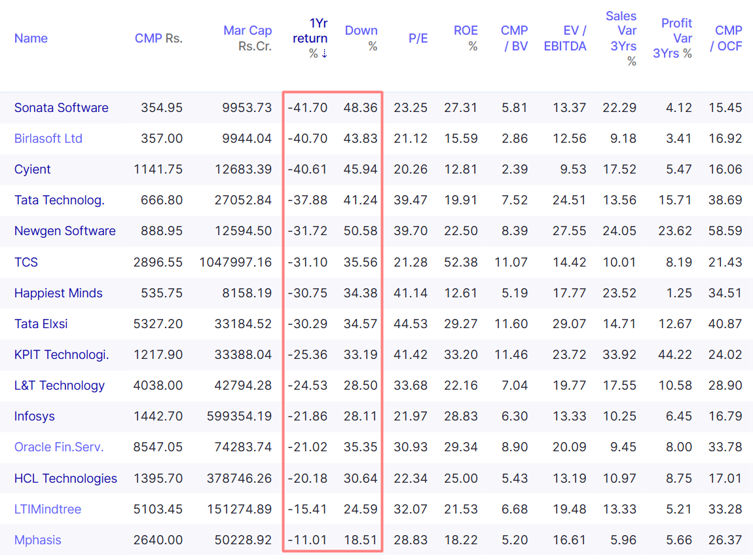Viewport: 753px width, 560px height.
Task: Select Tata Elxsi CMP 5327.20
Action: pyautogui.click(x=158, y=324)
